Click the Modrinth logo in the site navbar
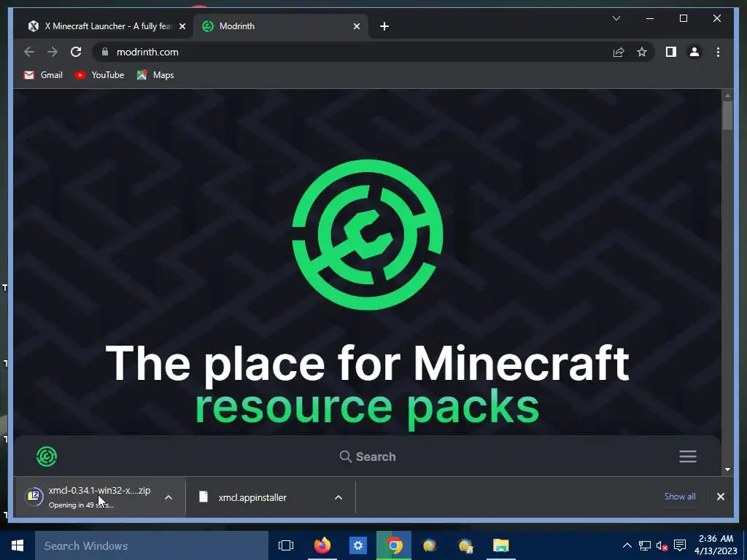Viewport: 747px width, 560px height. click(x=47, y=456)
